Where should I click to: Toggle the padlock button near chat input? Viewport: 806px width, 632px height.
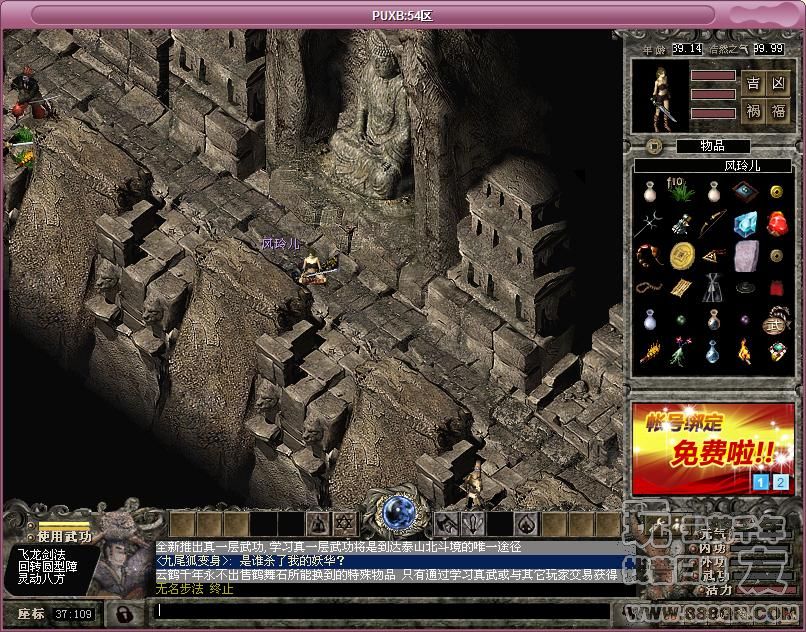click(x=123, y=613)
